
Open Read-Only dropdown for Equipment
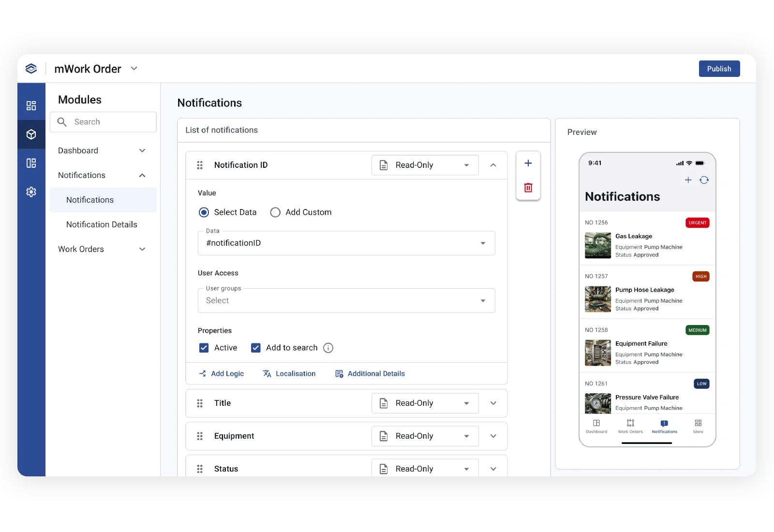tap(425, 436)
